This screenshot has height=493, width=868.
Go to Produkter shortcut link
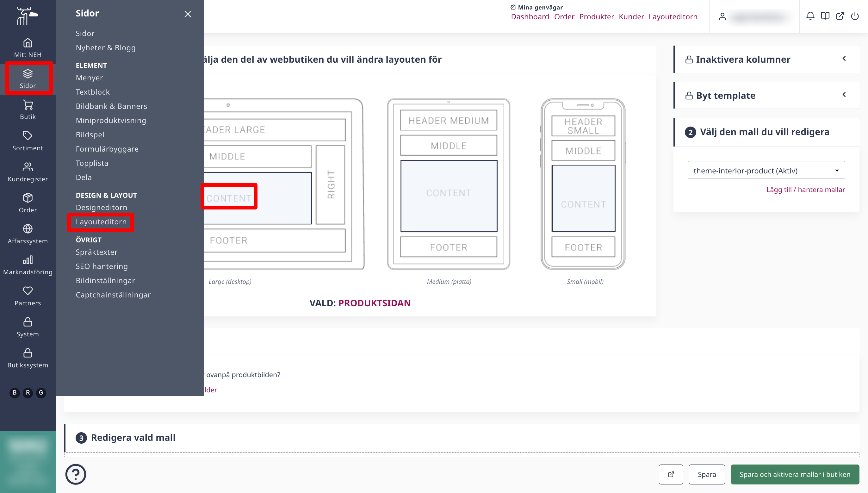[597, 16]
